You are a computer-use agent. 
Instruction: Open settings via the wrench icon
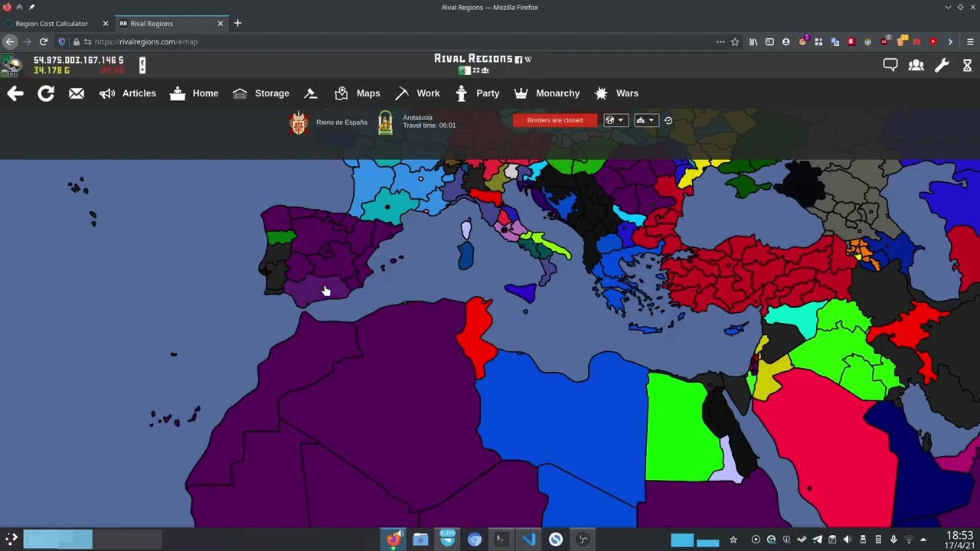(x=942, y=66)
